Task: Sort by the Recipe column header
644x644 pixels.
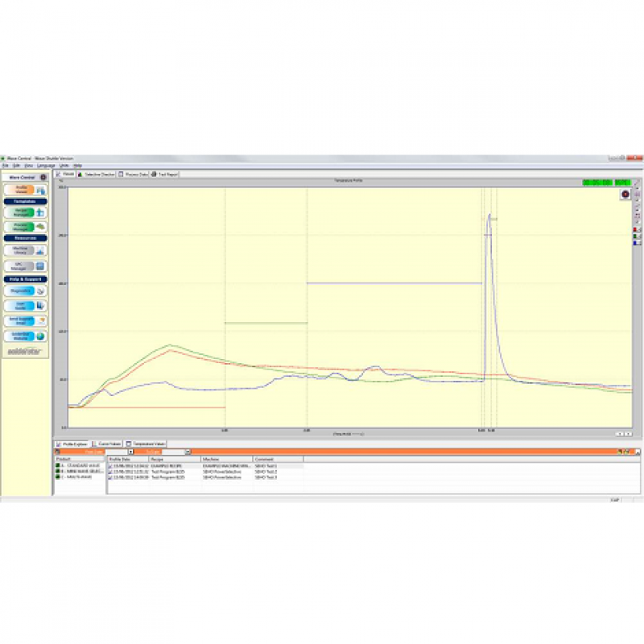Action: tap(175, 459)
